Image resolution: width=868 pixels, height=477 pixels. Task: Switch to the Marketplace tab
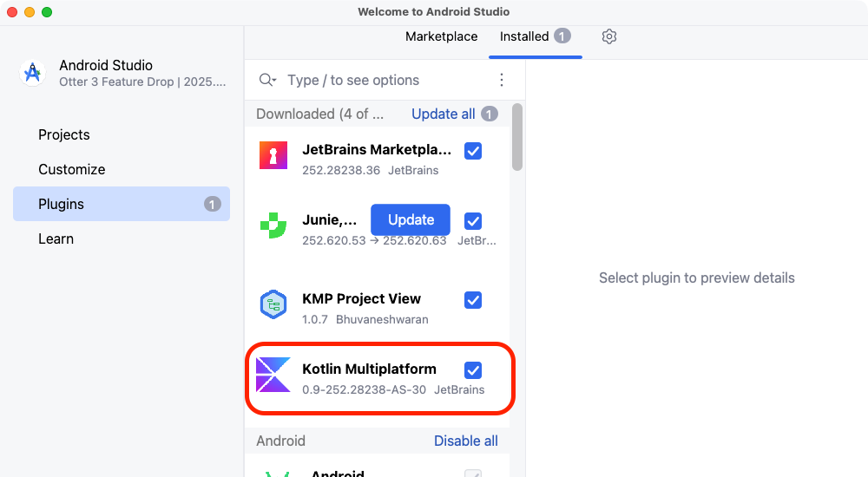click(441, 36)
